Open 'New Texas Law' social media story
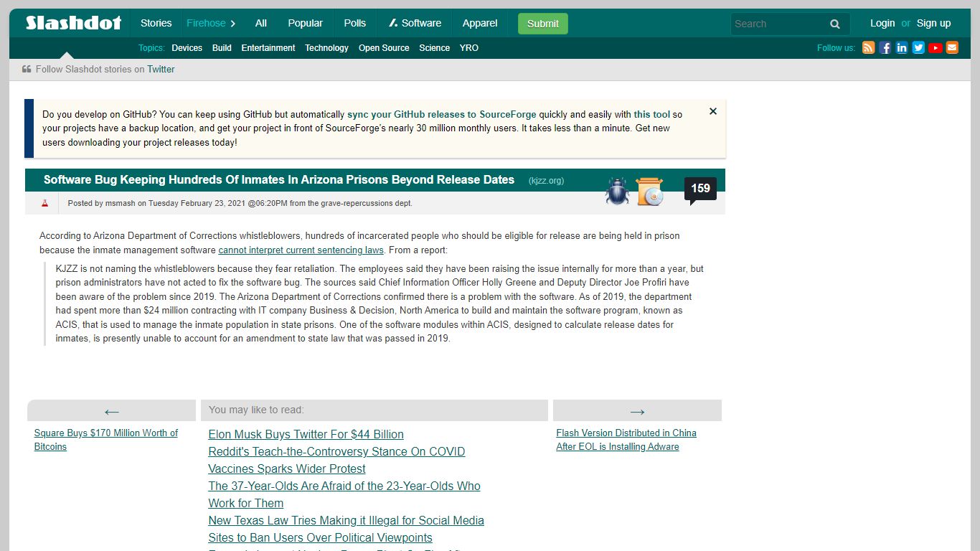This screenshot has width=980, height=551. [x=346, y=529]
